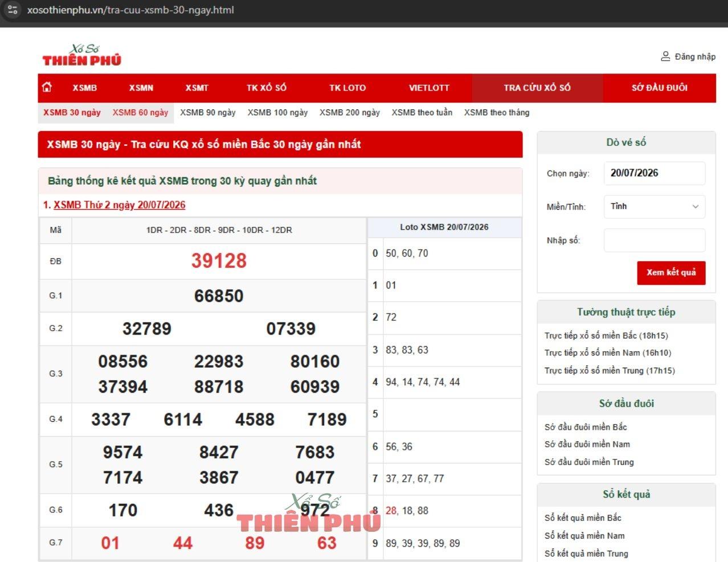Click loto row 9 values 89, 39, 39, 89, 89
The height and width of the screenshot is (562, 728).
point(423,543)
